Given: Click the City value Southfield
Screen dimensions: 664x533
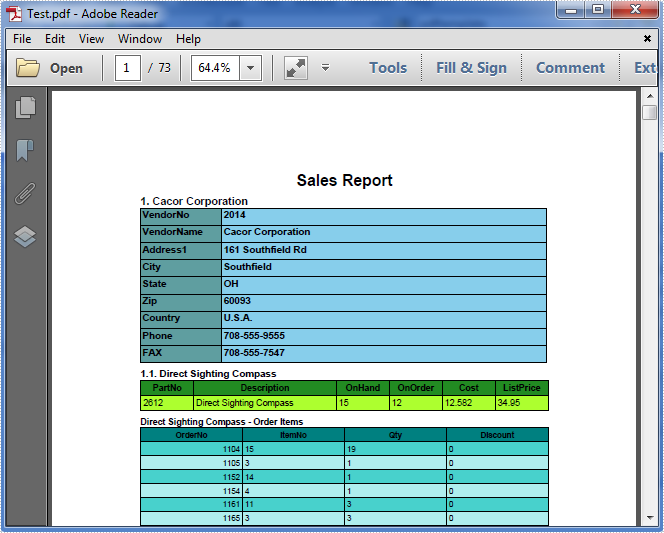Looking at the screenshot, I should [x=248, y=267].
